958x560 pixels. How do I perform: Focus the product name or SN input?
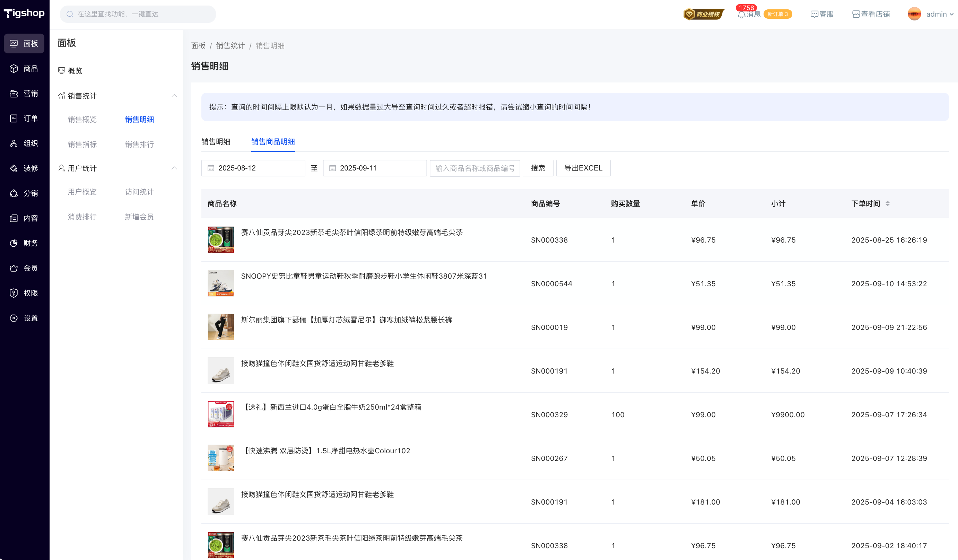tap(474, 168)
